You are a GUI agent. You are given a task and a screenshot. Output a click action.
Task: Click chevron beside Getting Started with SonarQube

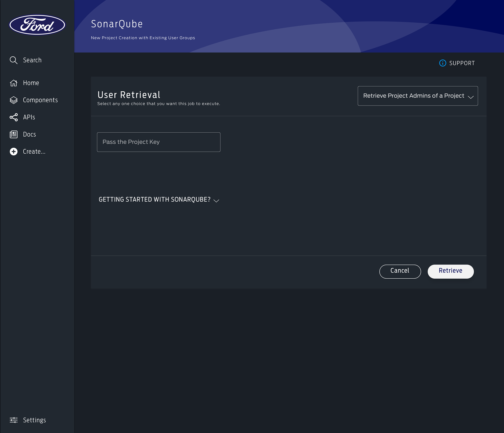pyautogui.click(x=216, y=201)
